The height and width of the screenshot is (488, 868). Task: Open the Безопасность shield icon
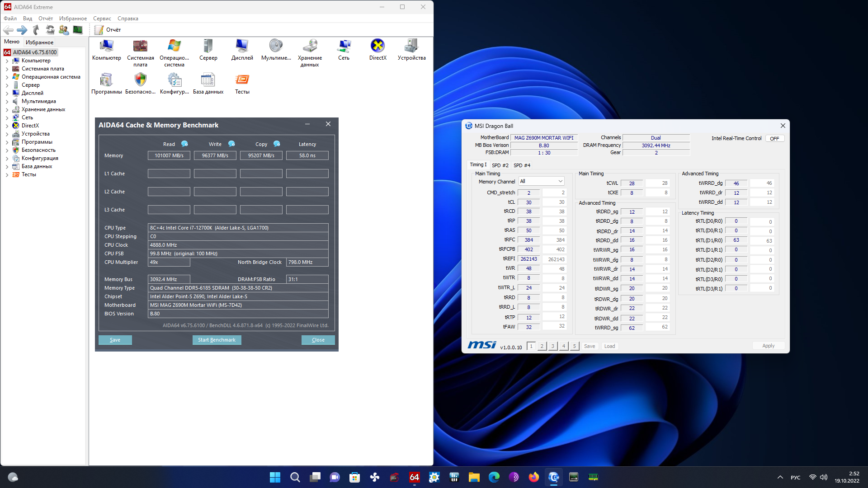[140, 80]
